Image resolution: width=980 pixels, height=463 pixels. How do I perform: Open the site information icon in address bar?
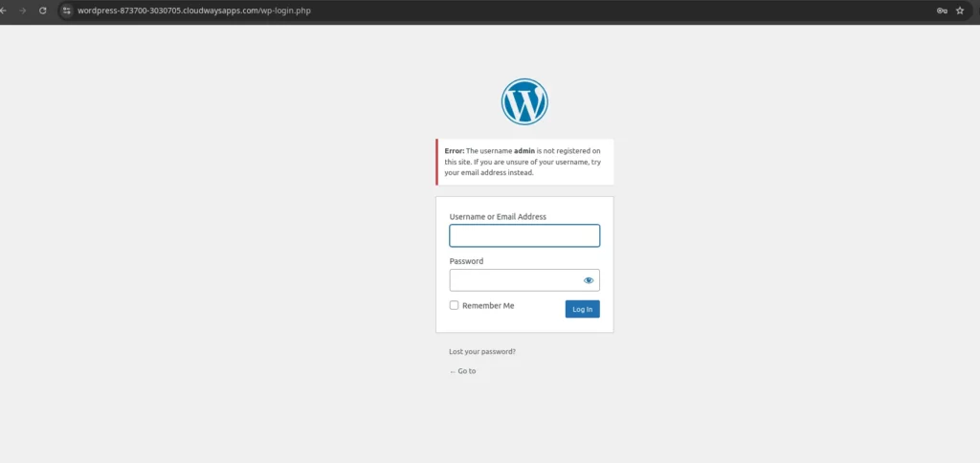(x=67, y=11)
